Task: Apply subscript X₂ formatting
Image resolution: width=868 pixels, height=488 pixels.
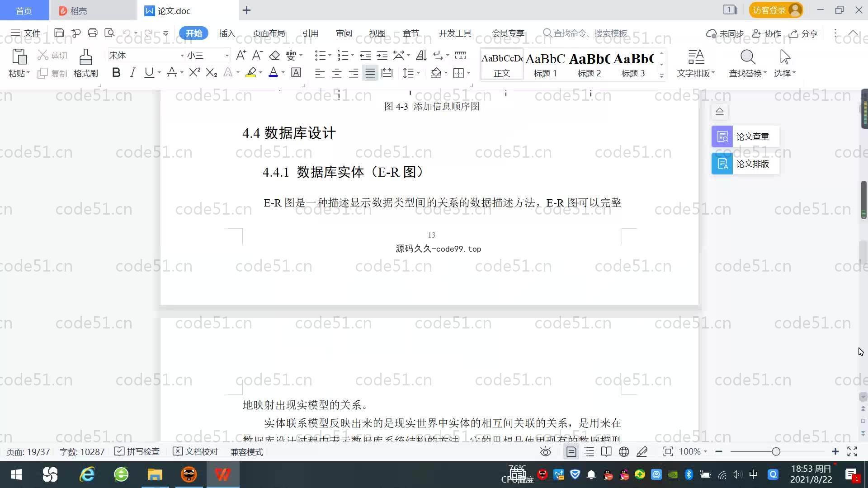Action: tap(211, 72)
